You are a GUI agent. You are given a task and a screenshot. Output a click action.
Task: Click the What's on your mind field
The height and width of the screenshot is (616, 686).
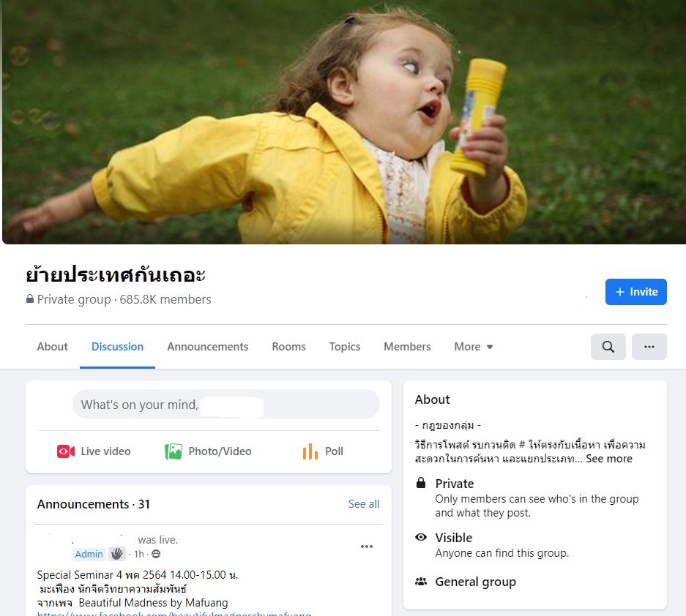225,404
